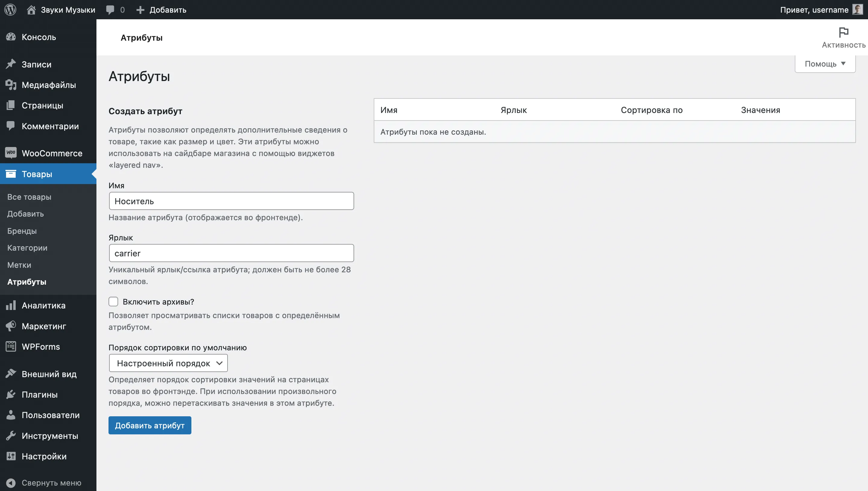Viewport: 868px width, 491px height.
Task: Enable the Включить архивы checkbox
Action: pyautogui.click(x=113, y=302)
